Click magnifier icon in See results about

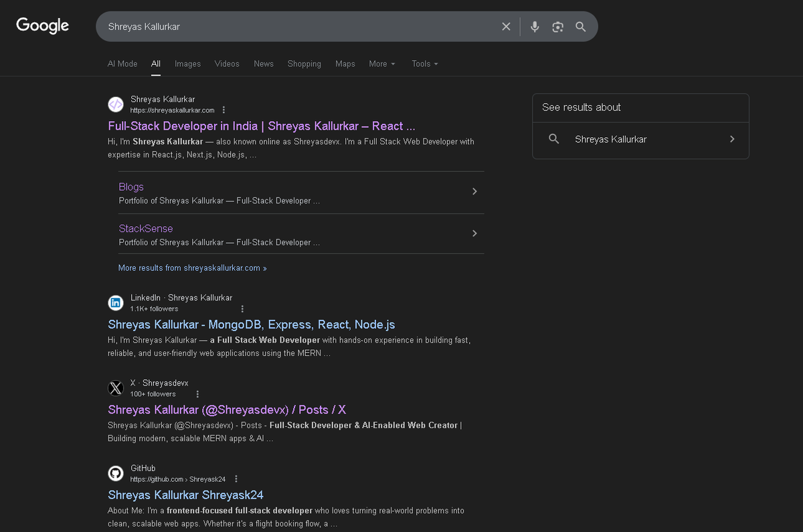(553, 139)
